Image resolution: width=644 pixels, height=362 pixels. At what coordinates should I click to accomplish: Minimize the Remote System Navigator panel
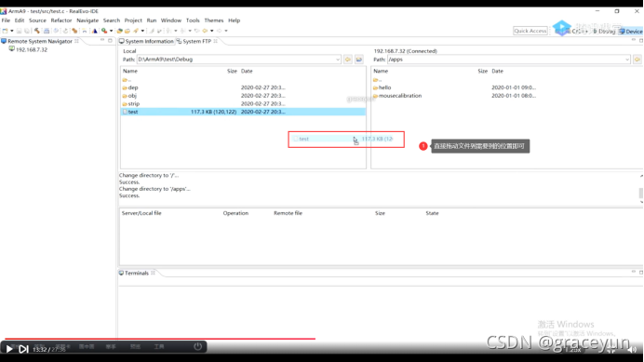102,41
